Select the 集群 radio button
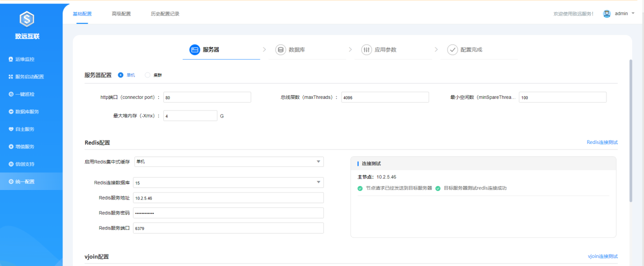 point(148,75)
